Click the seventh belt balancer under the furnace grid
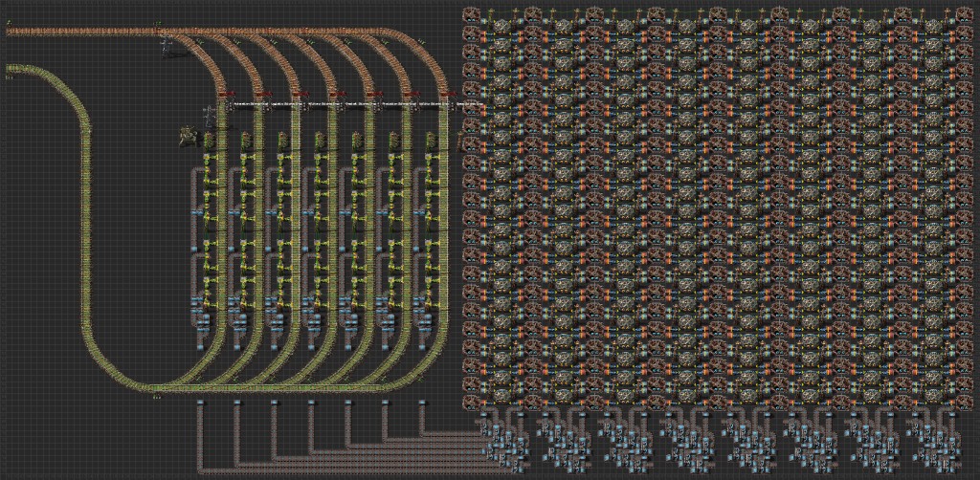This screenshot has width=980, height=480. (871, 442)
